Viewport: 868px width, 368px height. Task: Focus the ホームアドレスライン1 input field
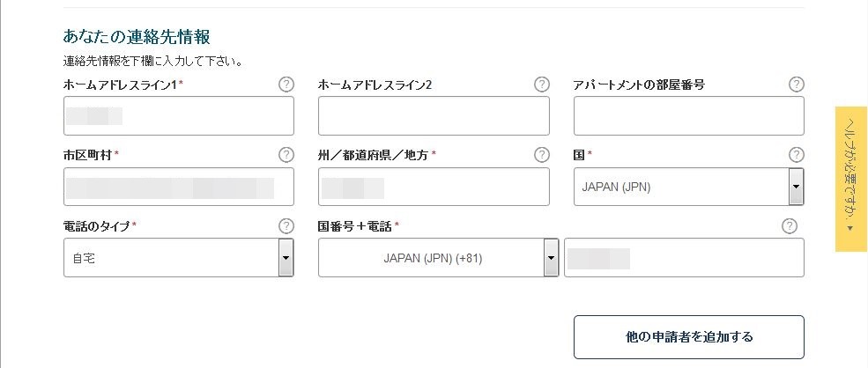179,115
